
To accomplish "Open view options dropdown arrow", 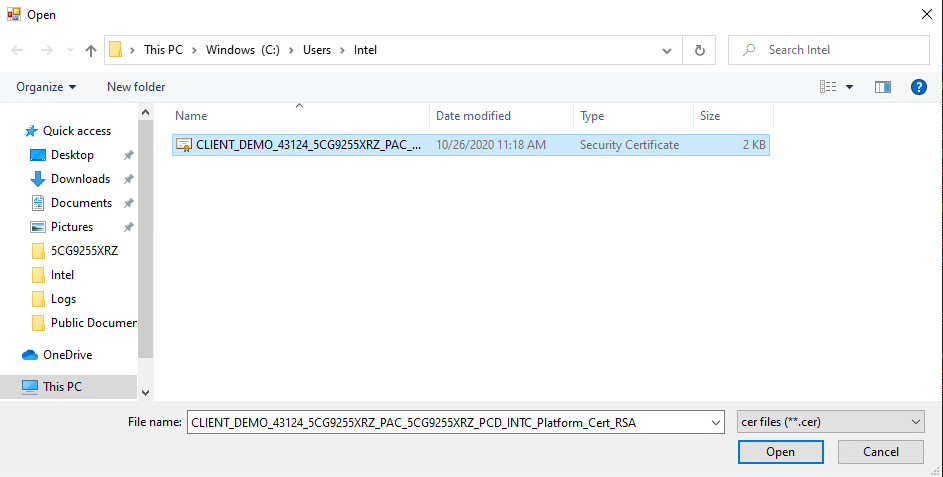I will pyautogui.click(x=849, y=87).
